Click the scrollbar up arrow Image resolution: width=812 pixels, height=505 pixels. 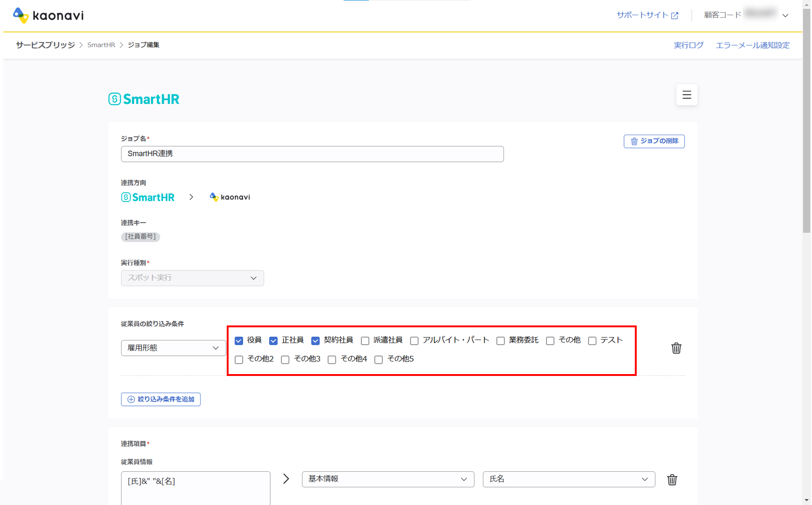tap(807, 4)
